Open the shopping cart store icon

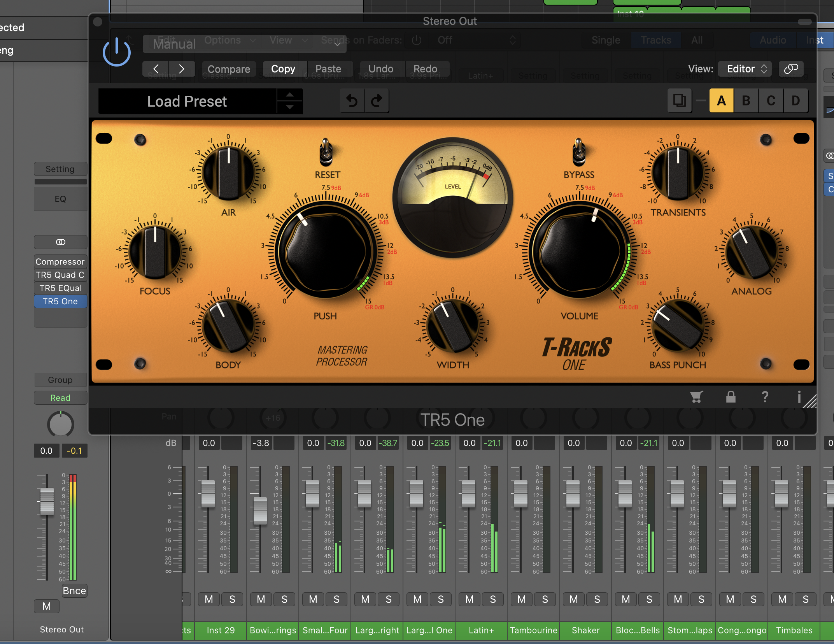[696, 397]
